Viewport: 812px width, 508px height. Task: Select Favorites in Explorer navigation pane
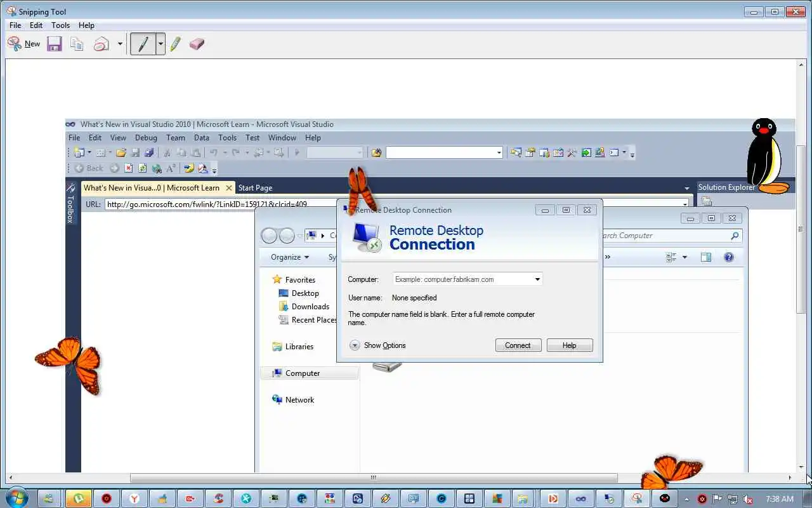click(x=294, y=280)
